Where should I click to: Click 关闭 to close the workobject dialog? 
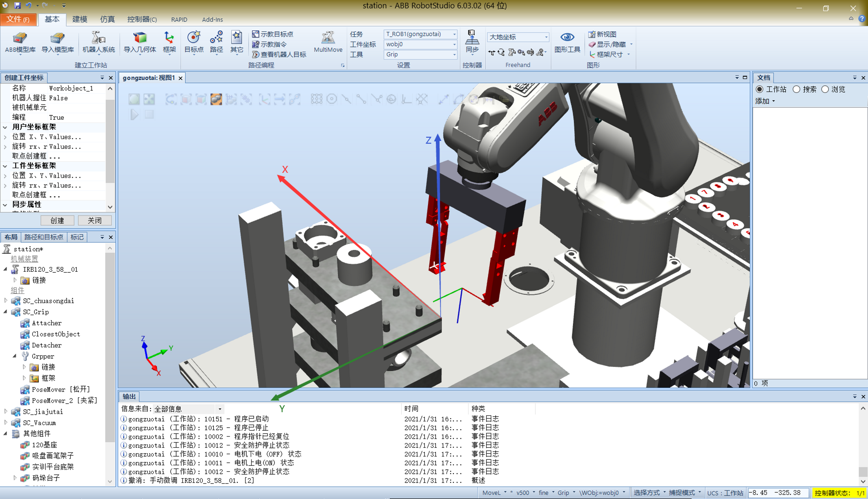pyautogui.click(x=95, y=220)
